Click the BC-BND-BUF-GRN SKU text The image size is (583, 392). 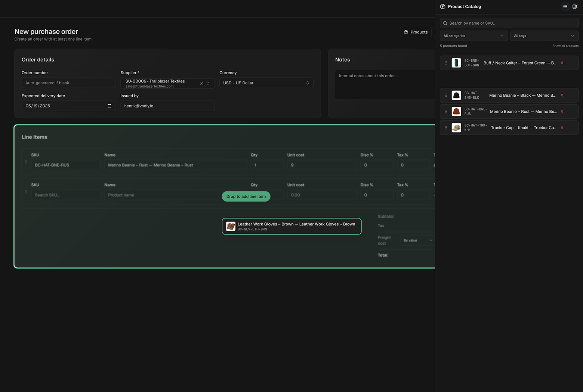[x=472, y=63]
